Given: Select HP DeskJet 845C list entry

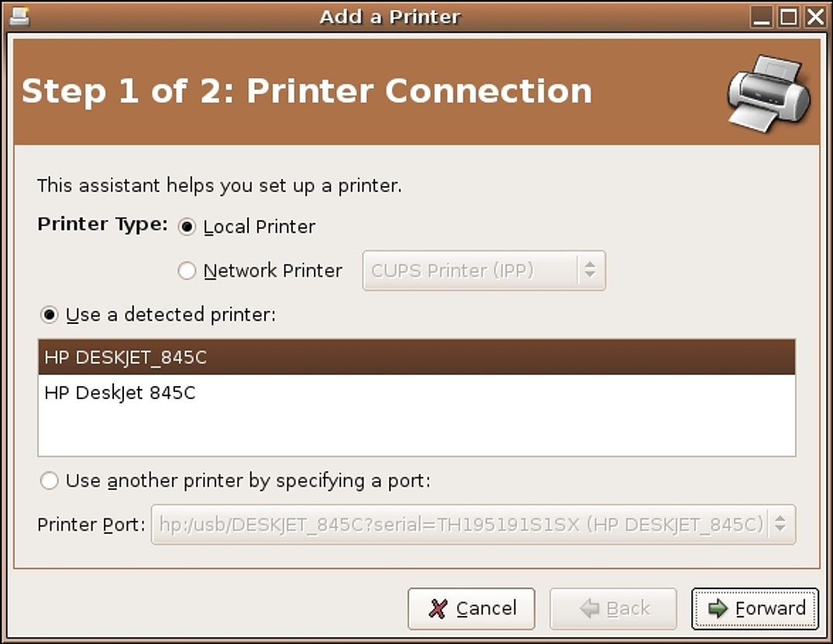Looking at the screenshot, I should point(417,393).
